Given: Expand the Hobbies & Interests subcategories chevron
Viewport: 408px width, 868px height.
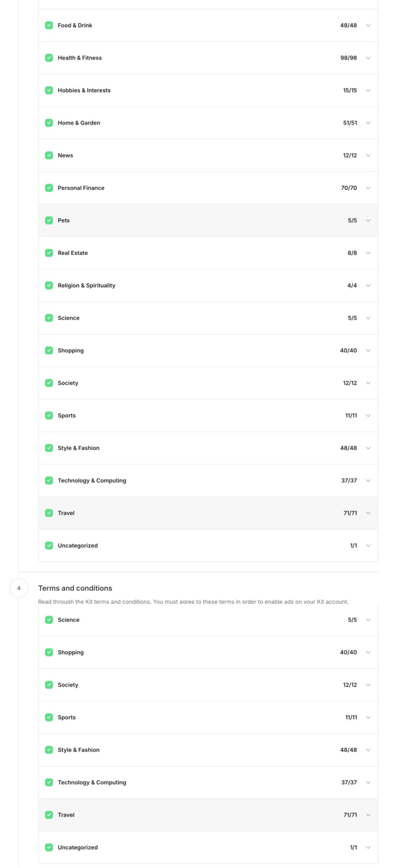Looking at the screenshot, I should pos(368,91).
